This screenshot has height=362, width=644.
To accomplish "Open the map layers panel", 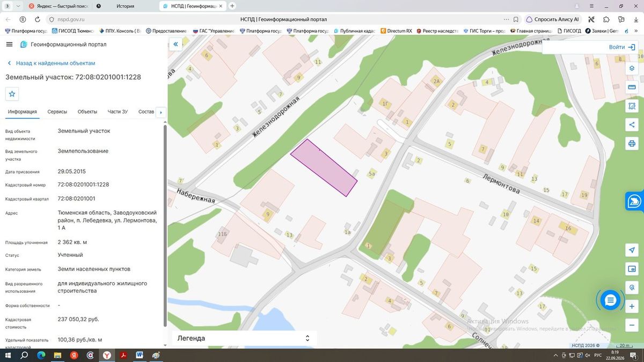I will pyautogui.click(x=632, y=69).
